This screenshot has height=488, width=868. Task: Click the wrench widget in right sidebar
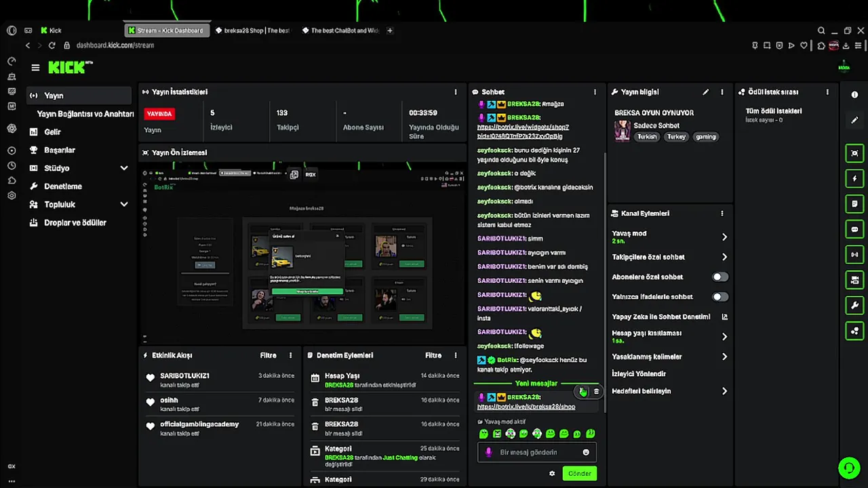click(x=854, y=306)
